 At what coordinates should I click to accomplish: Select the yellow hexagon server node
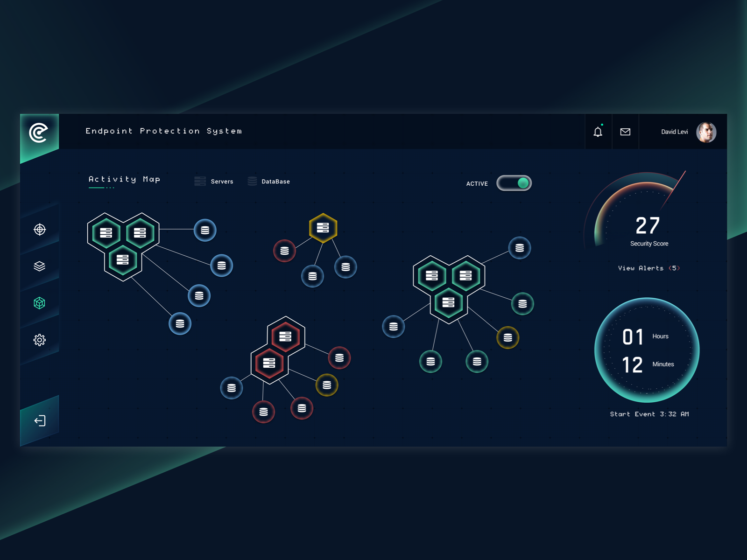point(323,228)
